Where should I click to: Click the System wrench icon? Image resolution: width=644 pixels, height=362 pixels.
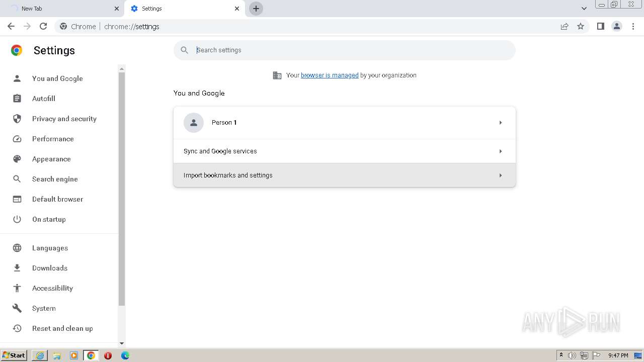[x=17, y=308]
